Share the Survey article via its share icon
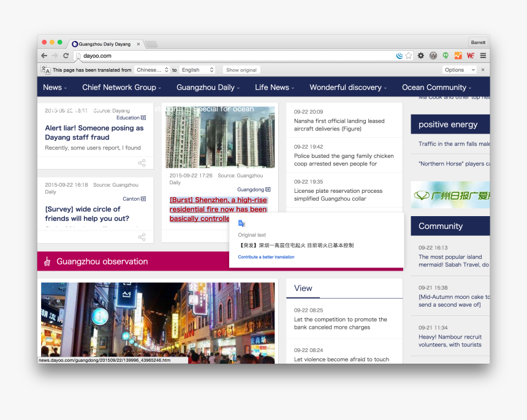This screenshot has width=527, height=420. click(x=142, y=237)
